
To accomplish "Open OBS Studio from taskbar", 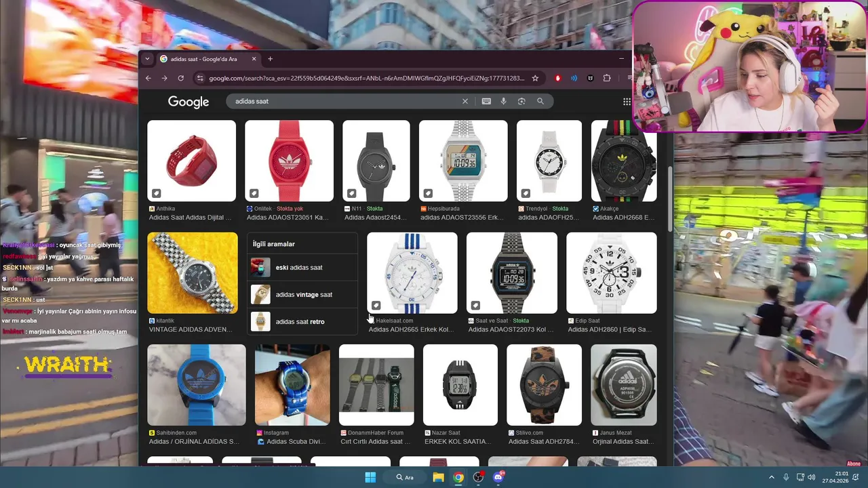I will (x=479, y=477).
